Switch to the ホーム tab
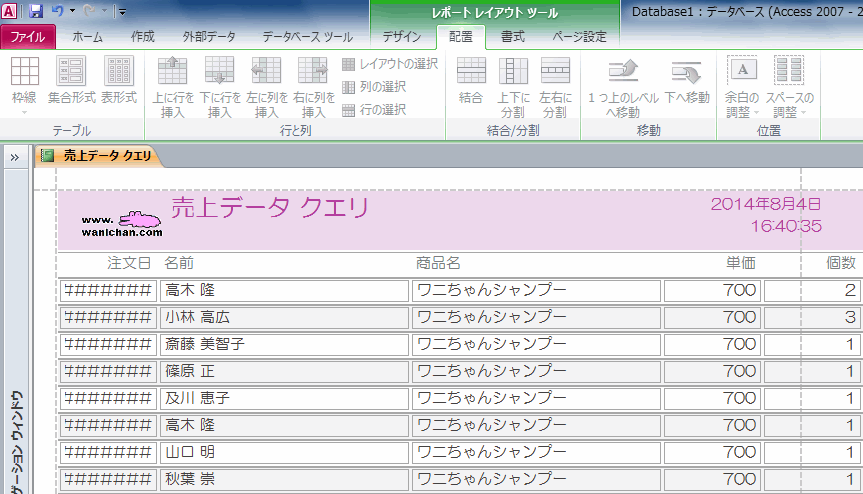Image resolution: width=863 pixels, height=494 pixels. click(x=88, y=37)
